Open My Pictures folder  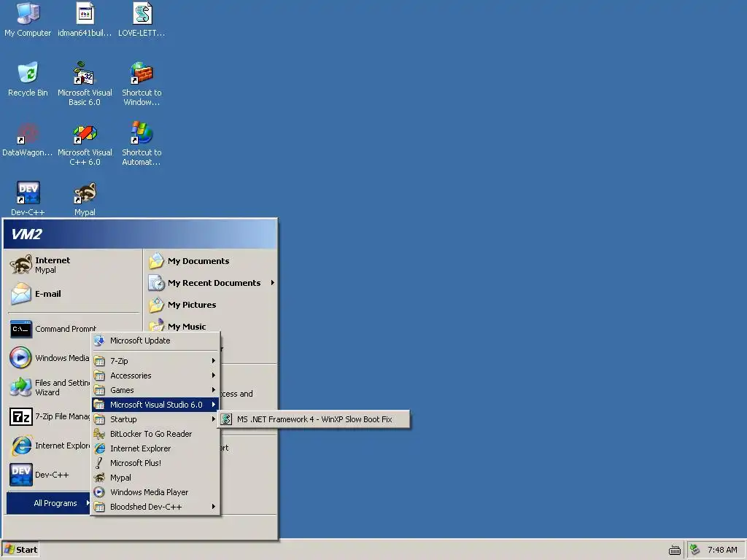(x=211, y=305)
